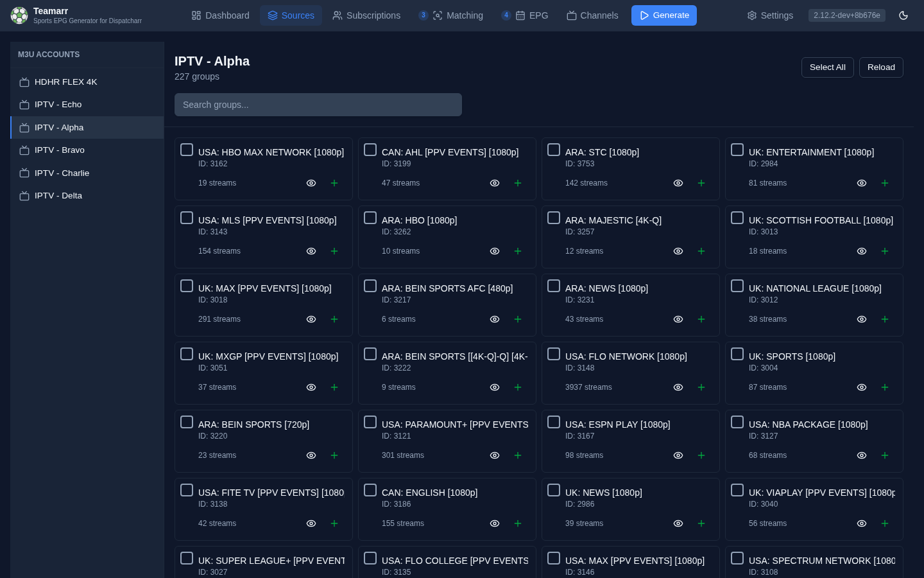Select IPTV - Charlie account

click(x=87, y=173)
